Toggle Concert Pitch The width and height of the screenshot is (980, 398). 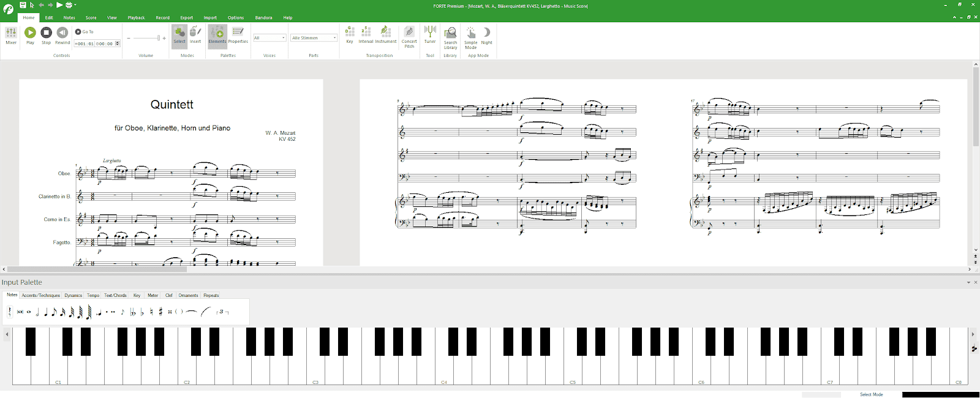click(409, 37)
